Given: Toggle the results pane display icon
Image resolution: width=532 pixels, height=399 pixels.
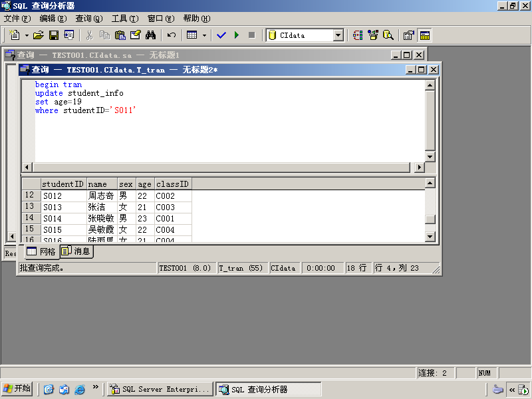Looking at the screenshot, I should click(x=425, y=35).
